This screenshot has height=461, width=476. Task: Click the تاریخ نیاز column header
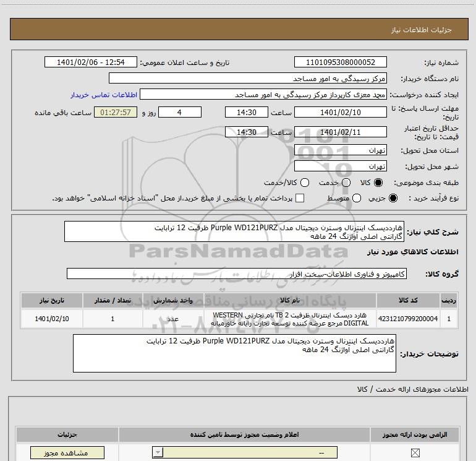click(51, 300)
